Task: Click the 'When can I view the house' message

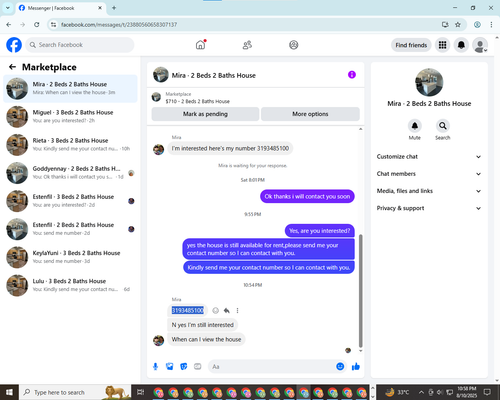Action: [206, 339]
